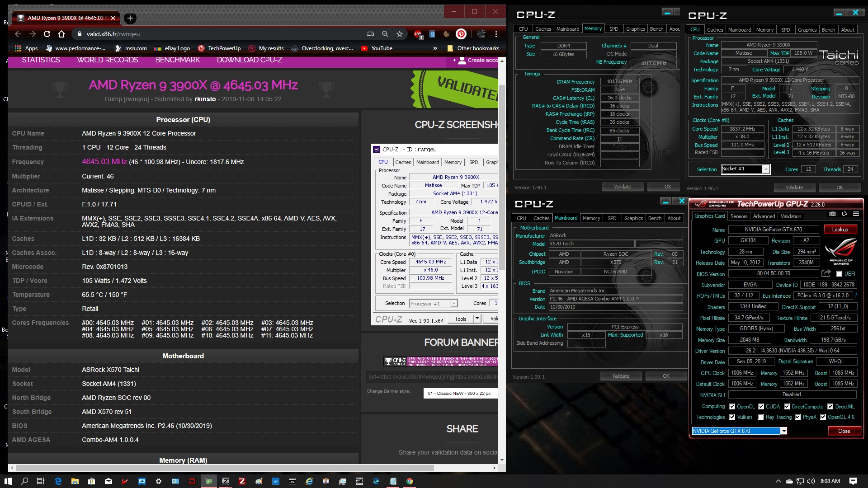Click the Pinterest extension icon
Viewport: 868px width, 488px height.
(461, 34)
